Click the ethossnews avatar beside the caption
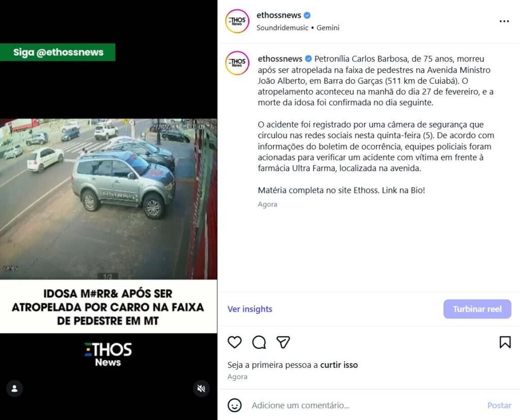This screenshot has width=520, height=420. pos(237,62)
